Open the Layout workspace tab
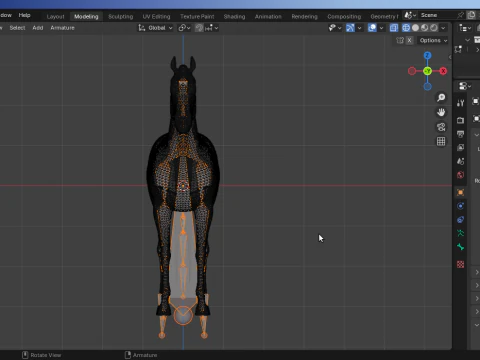This screenshot has width=480, height=360. click(x=55, y=16)
